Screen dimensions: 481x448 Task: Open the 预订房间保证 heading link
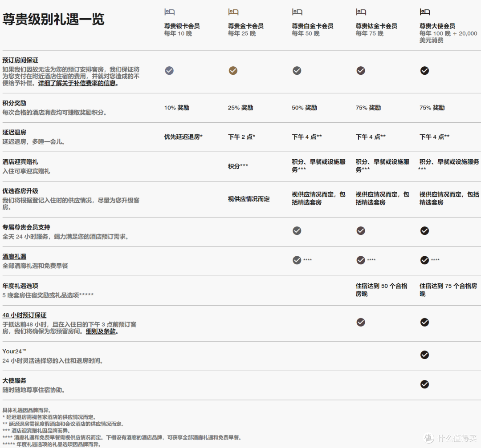pos(20,61)
